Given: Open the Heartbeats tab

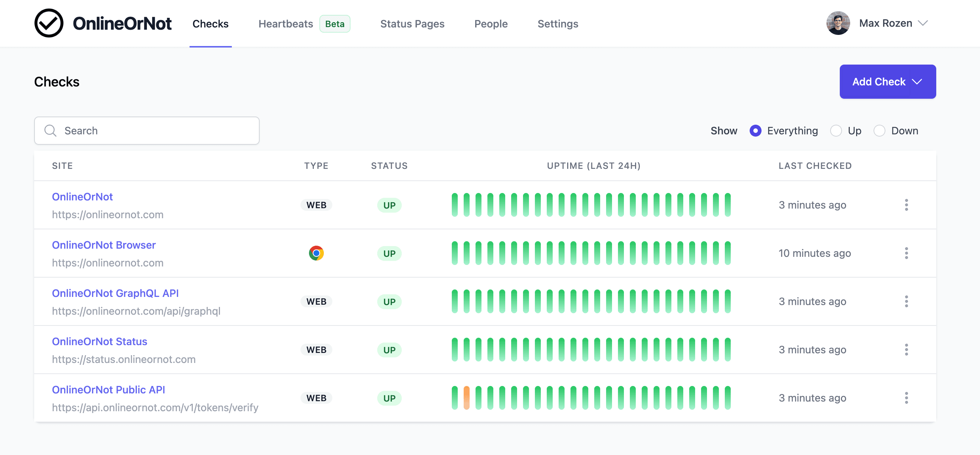Looking at the screenshot, I should 286,24.
